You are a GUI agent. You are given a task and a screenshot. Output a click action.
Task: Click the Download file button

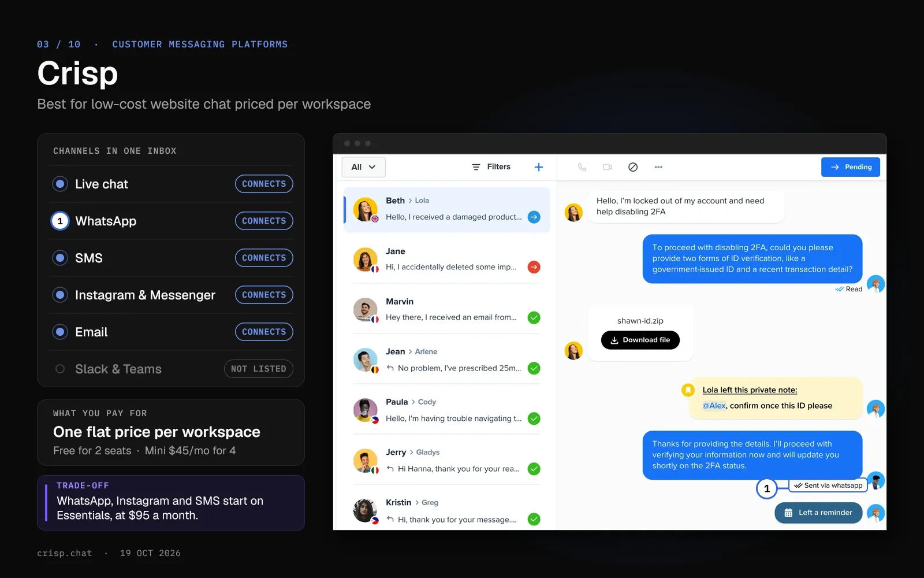[x=640, y=340]
